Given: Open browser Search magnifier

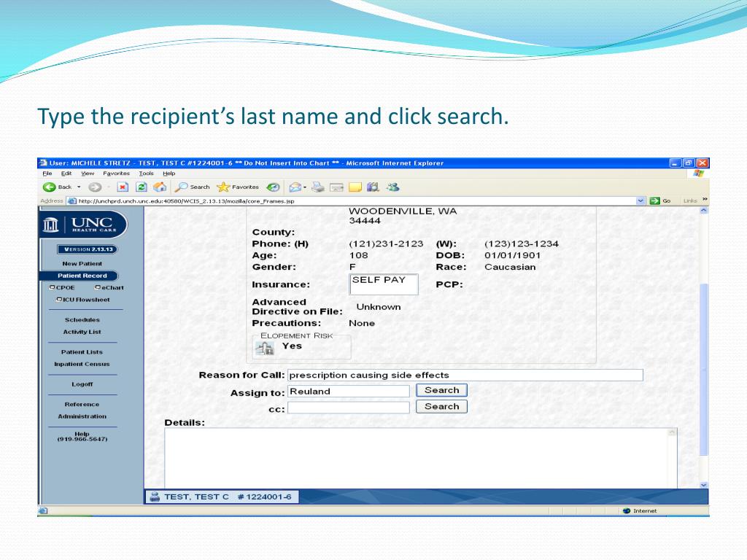Looking at the screenshot, I should 192,187.
